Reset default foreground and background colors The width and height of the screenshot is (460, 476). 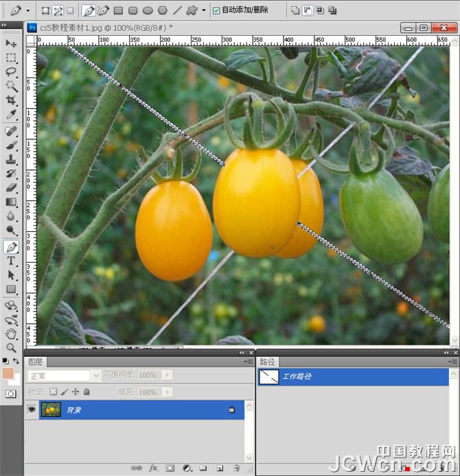coord(5,361)
